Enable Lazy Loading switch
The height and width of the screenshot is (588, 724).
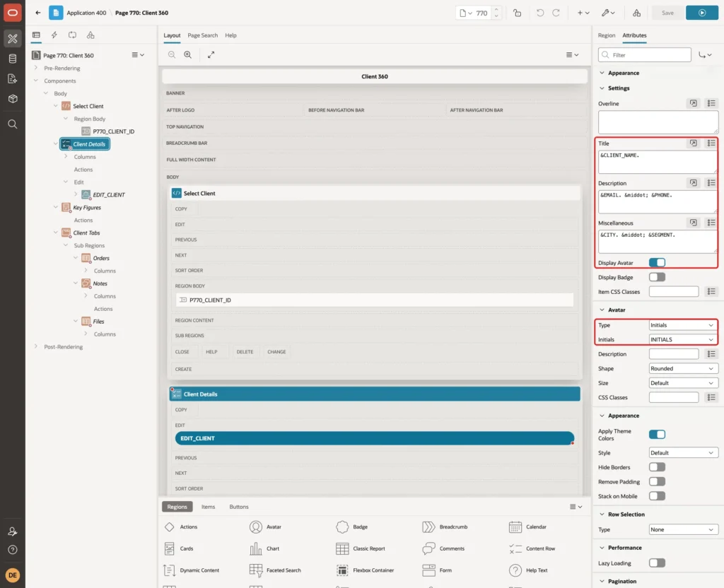pyautogui.click(x=657, y=563)
